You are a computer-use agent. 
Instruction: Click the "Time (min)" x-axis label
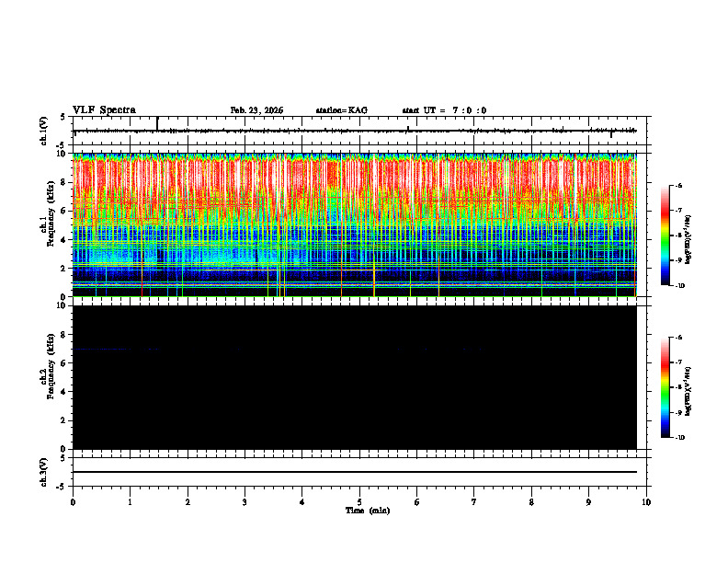click(368, 511)
